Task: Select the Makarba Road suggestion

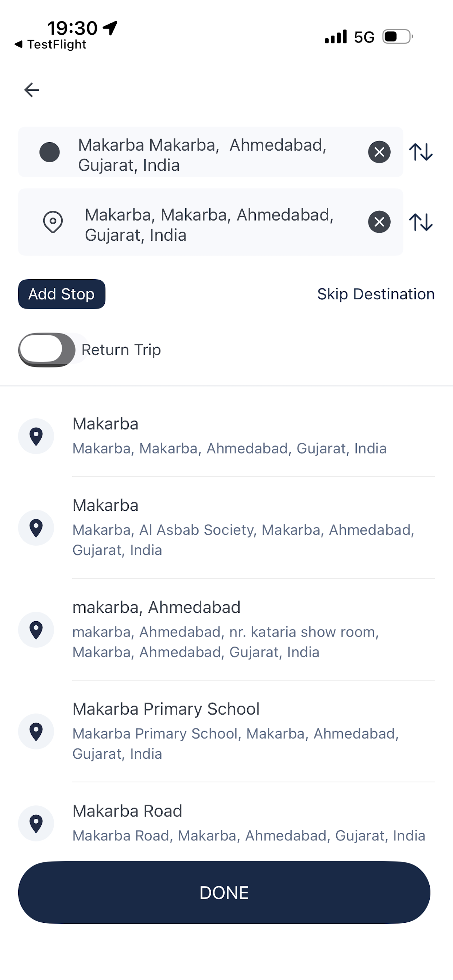Action: (x=226, y=823)
